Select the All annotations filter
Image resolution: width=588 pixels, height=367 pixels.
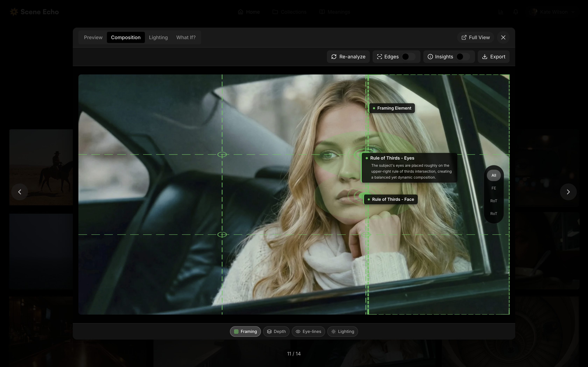click(493, 175)
